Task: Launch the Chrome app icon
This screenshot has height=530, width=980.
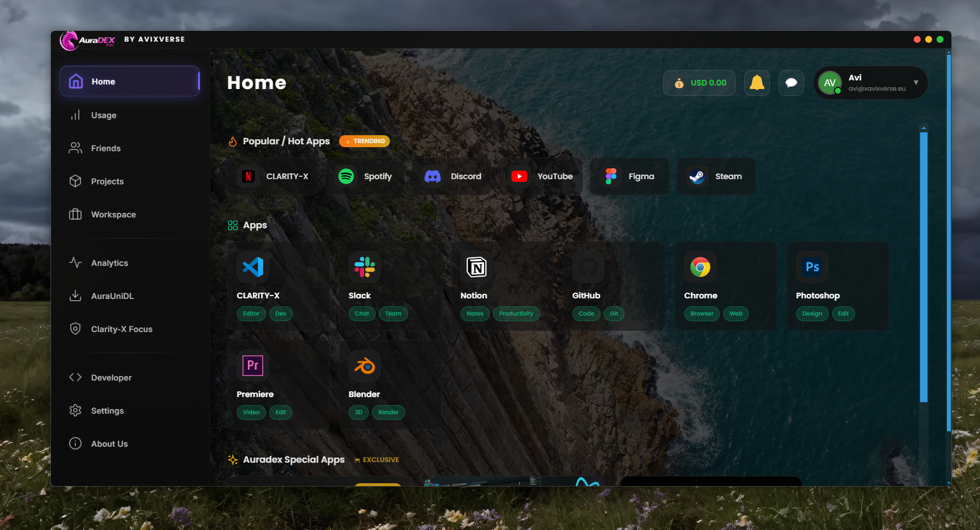Action: [700, 267]
